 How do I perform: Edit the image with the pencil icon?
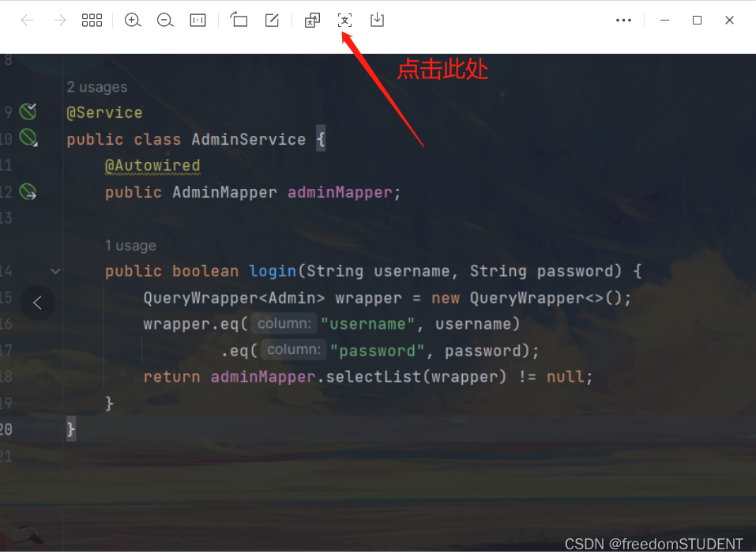pos(272,20)
